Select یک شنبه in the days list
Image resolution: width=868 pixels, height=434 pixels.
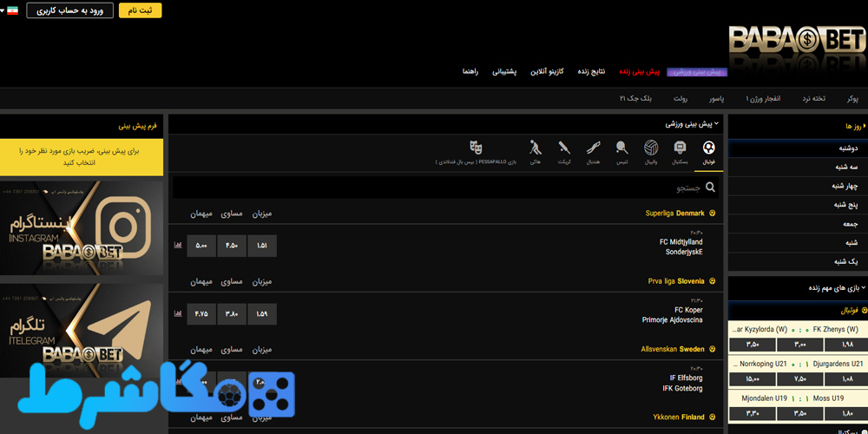tap(798, 262)
